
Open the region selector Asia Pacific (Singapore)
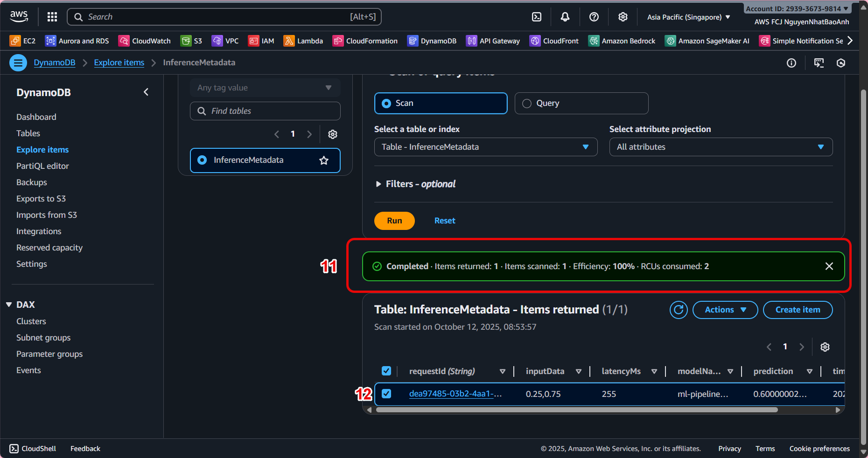[x=689, y=17]
